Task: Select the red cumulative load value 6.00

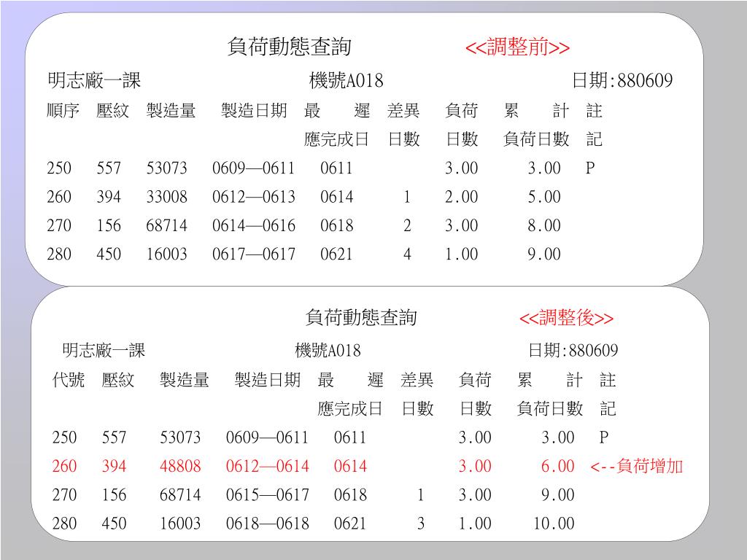Action: 558,466
